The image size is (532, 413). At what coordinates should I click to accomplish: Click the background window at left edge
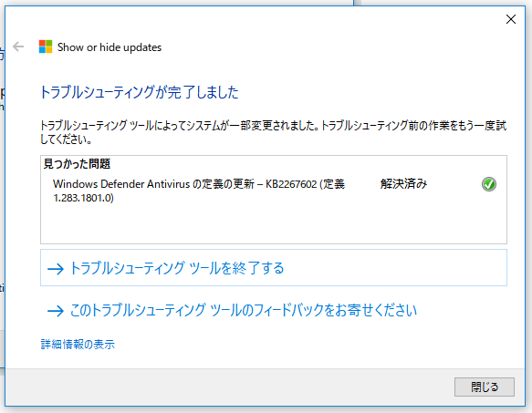click(x=2, y=203)
